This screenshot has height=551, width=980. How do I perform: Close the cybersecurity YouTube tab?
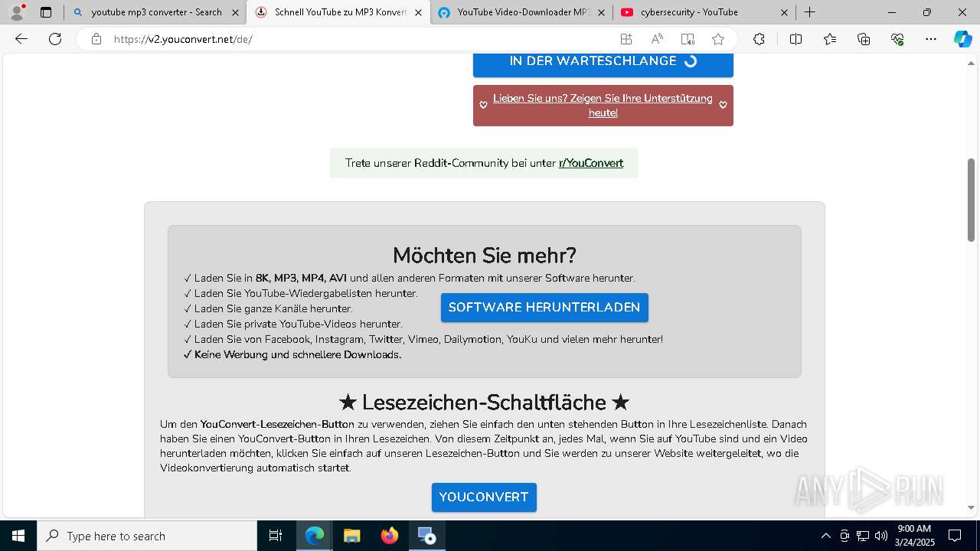pos(784,12)
